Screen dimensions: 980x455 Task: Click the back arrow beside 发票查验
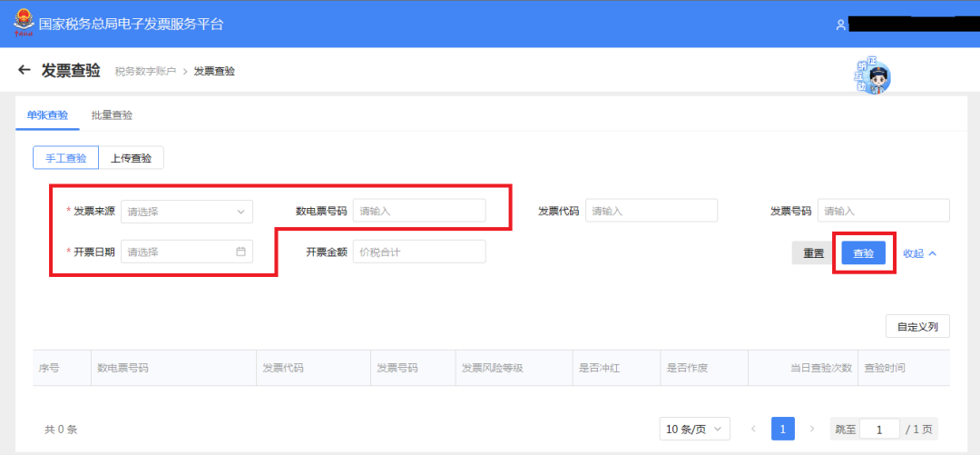pyautogui.click(x=24, y=70)
